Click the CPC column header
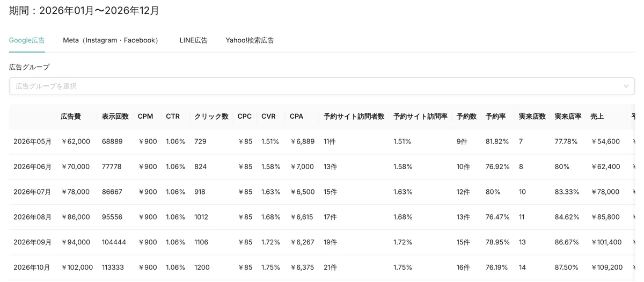The height and width of the screenshot is (282, 644). (245, 117)
